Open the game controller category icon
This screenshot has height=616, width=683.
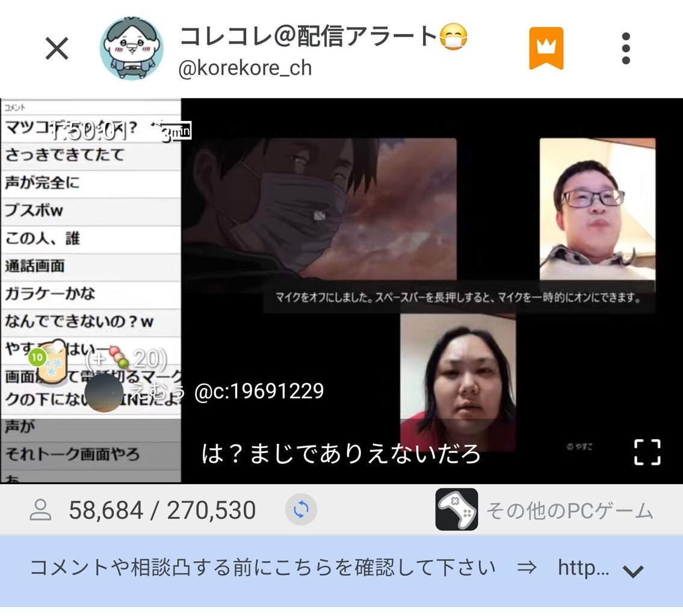[457, 510]
